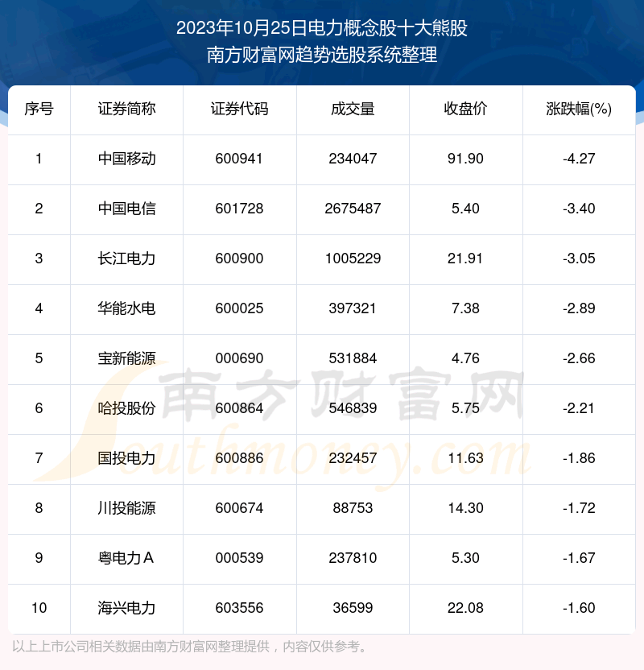This screenshot has width=644, height=670.
Task: Click change percentage -3.40
Action: click(579, 209)
